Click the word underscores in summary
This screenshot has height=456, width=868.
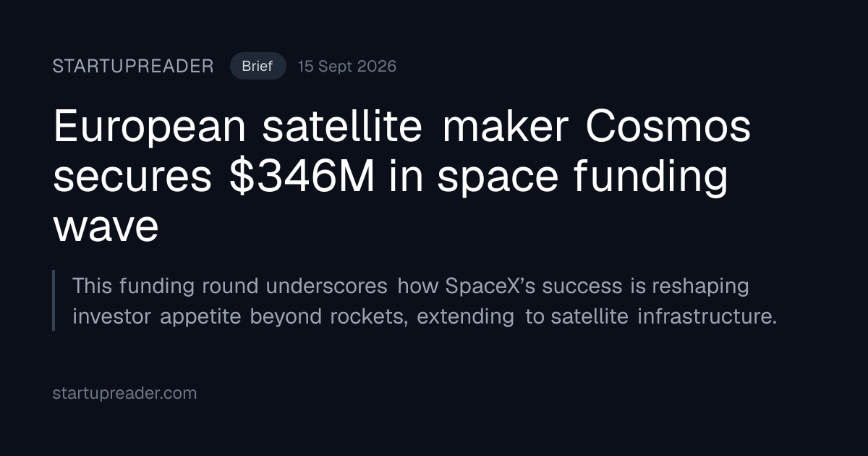point(326,286)
